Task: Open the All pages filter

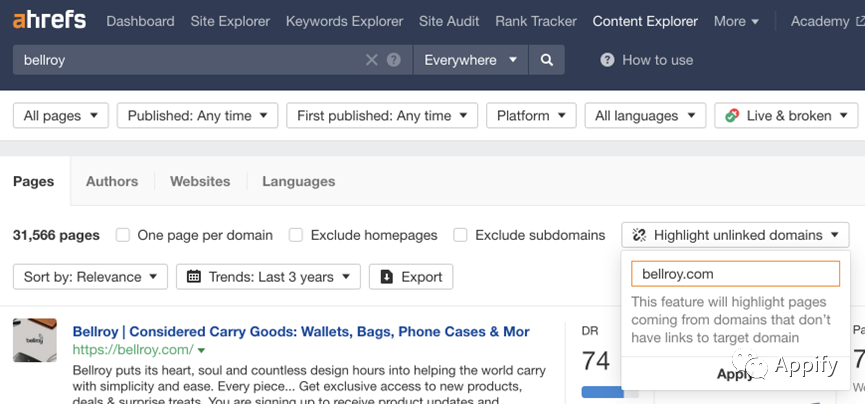Action: coord(61,115)
